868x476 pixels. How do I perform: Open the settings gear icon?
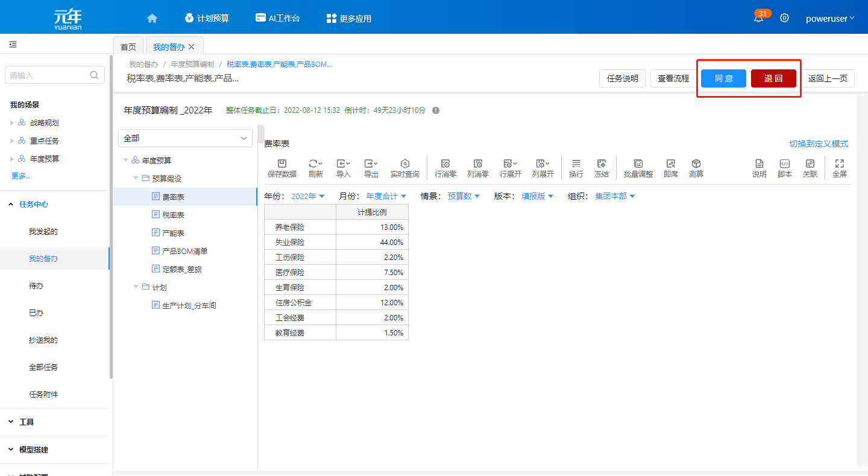tap(784, 18)
